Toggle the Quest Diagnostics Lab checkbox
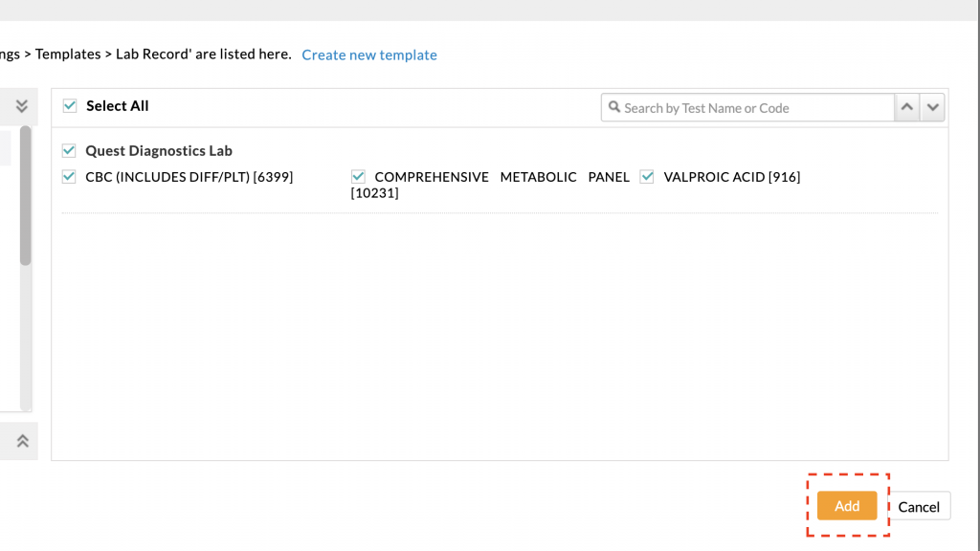 [69, 150]
